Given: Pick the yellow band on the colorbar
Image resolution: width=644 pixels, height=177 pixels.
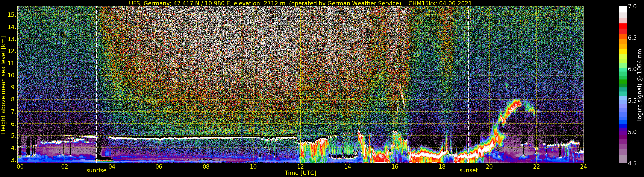Looking at the screenshot, I should pos(623,52).
